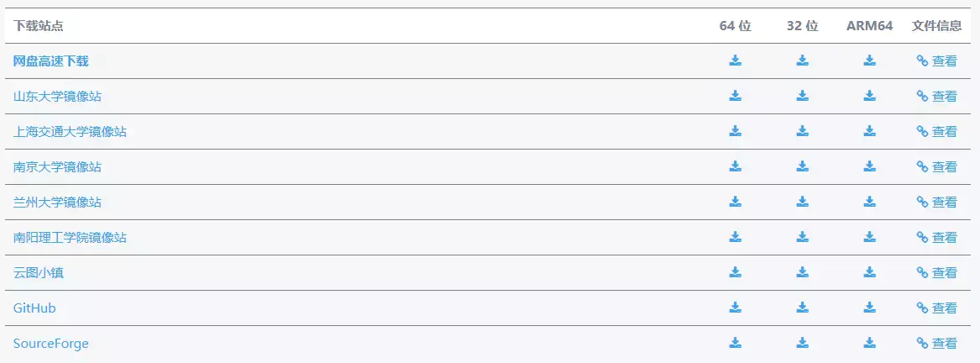Image resolution: width=980 pixels, height=363 pixels.
Task: Download 64-bit from 网盘高速下载 row
Action: pyautogui.click(x=735, y=60)
